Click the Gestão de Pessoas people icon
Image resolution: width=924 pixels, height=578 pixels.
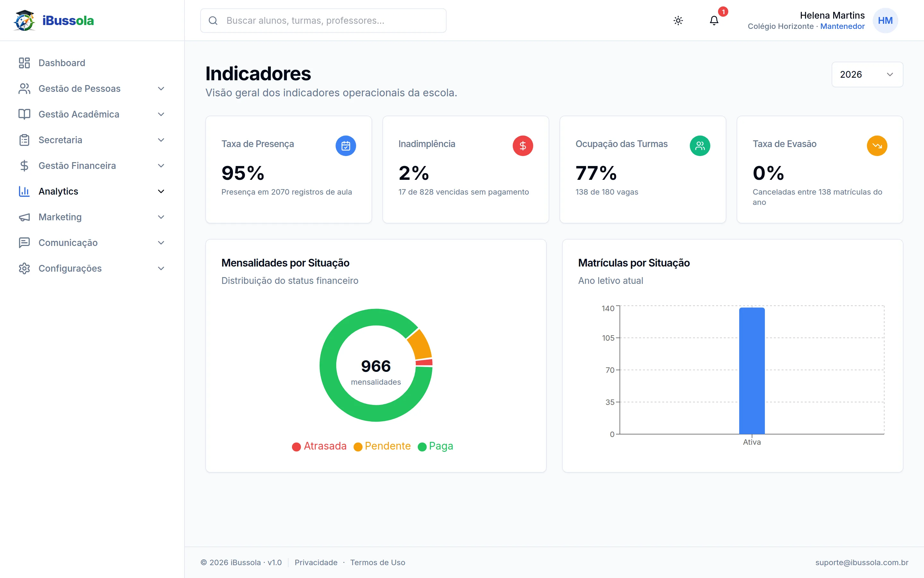point(24,89)
